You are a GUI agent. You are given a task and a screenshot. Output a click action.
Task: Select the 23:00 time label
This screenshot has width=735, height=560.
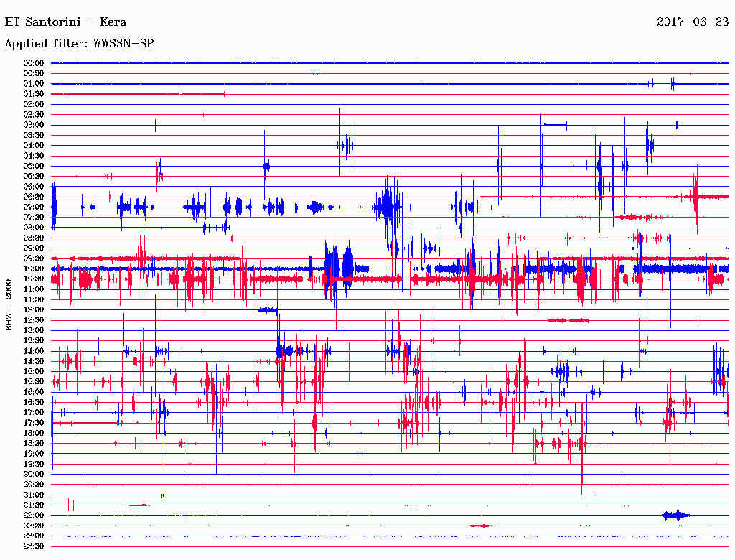click(34, 536)
